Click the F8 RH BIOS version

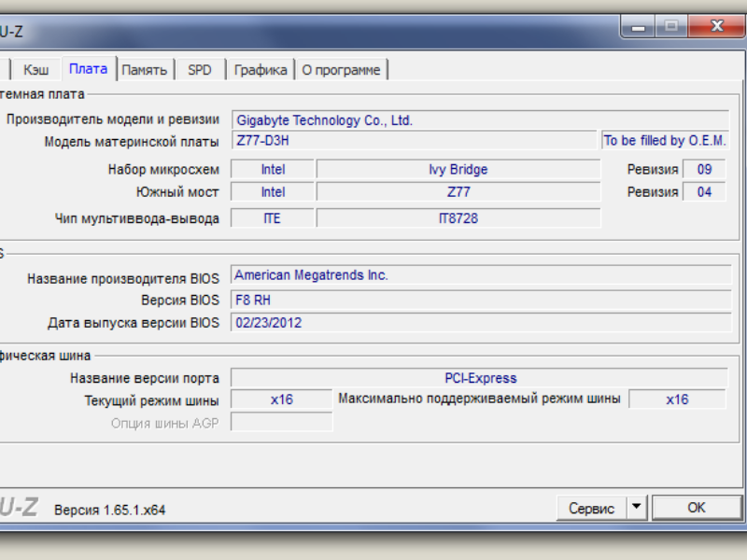pos(481,300)
